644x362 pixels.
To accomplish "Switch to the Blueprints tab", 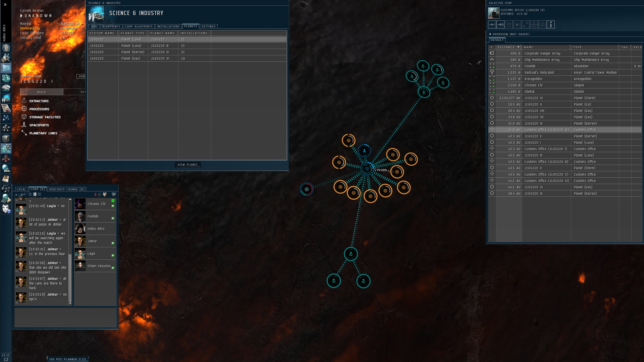I will tap(111, 26).
